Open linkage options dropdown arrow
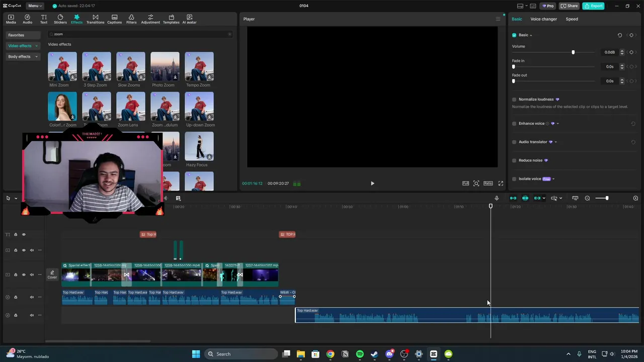This screenshot has width=644, height=362. tap(544, 198)
